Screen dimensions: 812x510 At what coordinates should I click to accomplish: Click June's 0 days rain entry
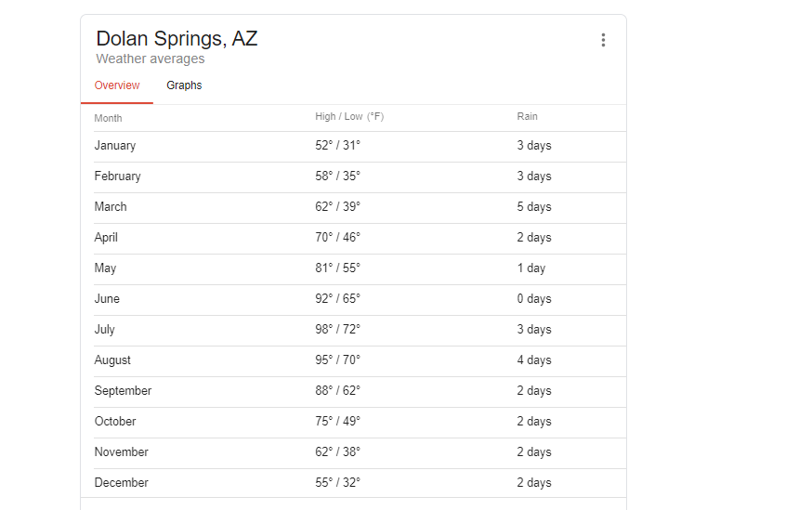coord(534,299)
